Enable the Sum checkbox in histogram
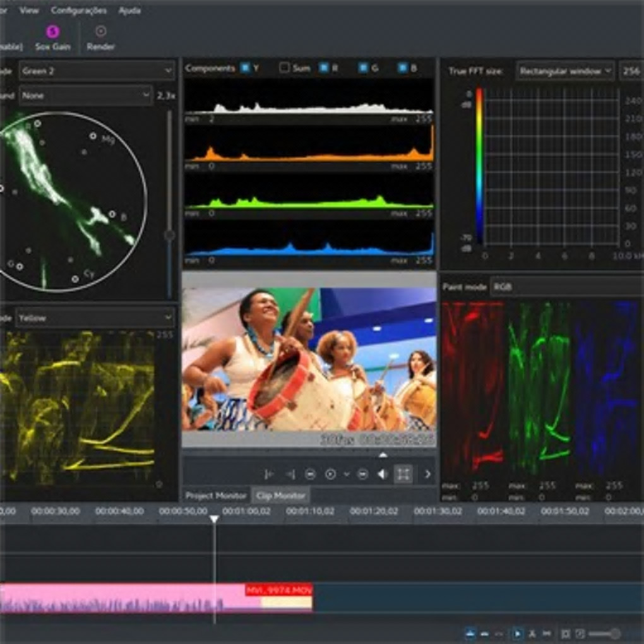 pos(284,68)
